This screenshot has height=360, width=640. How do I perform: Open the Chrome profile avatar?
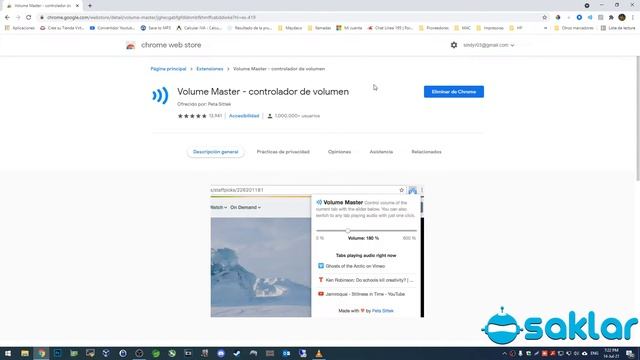click(622, 17)
